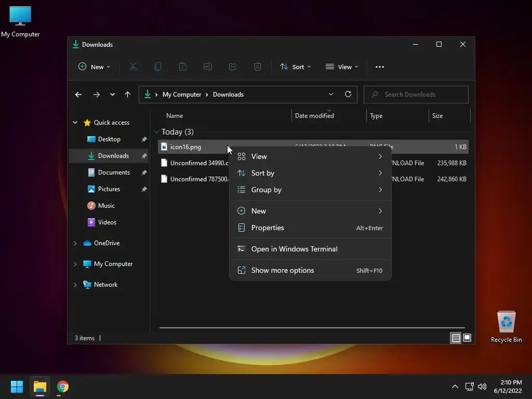Expand the My Computer tree node
The image size is (532, 399).
pyautogui.click(x=75, y=264)
